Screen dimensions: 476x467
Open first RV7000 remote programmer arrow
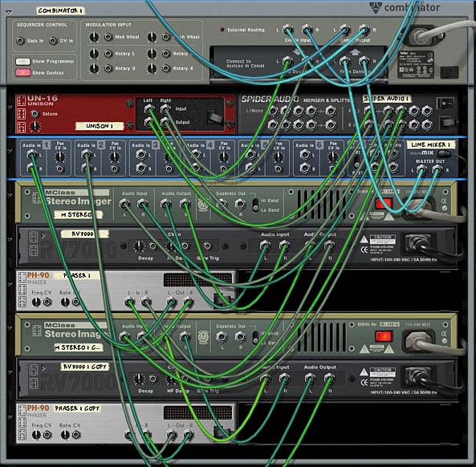[43, 235]
